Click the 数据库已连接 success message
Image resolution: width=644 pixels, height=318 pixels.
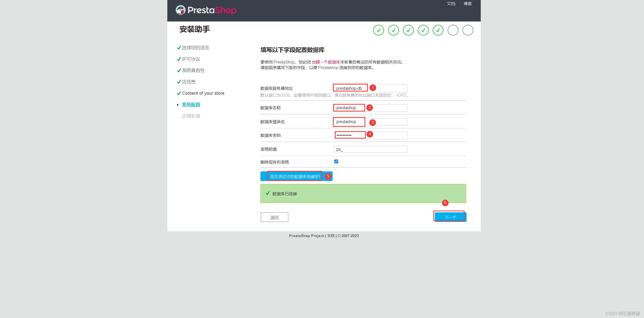coord(363,194)
